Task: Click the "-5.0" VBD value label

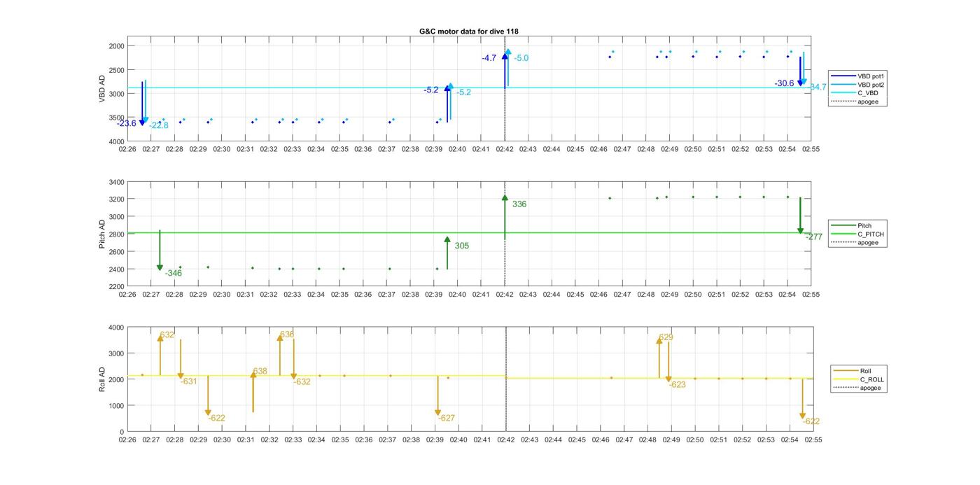Action: click(x=521, y=58)
